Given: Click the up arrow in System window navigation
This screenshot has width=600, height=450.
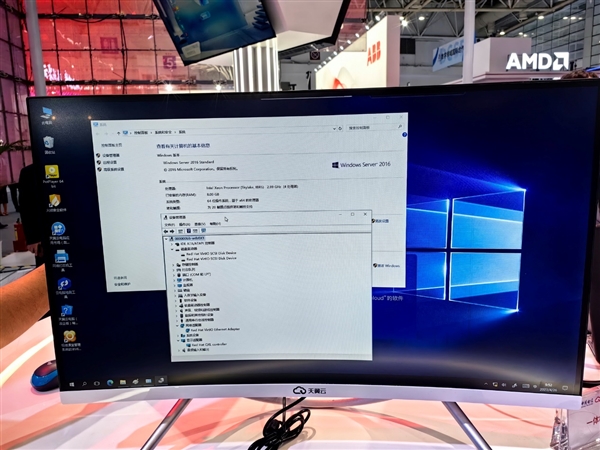Looking at the screenshot, I should coord(118,133).
